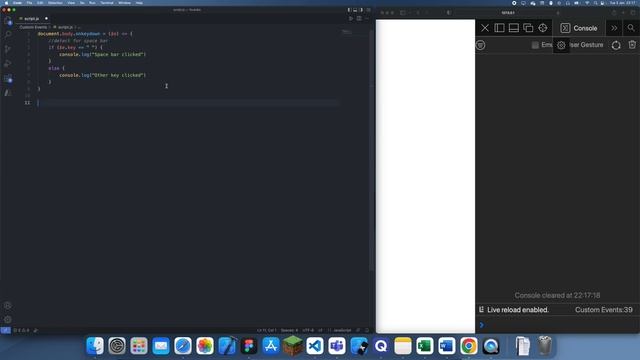Image resolution: width=640 pixels, height=360 pixels.
Task: Start element selection with the crosshair icon
Action: click(x=542, y=28)
